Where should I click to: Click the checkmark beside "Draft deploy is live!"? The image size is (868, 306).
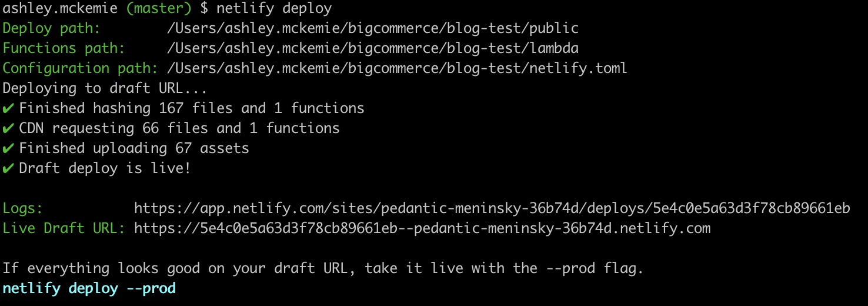pyautogui.click(x=8, y=168)
